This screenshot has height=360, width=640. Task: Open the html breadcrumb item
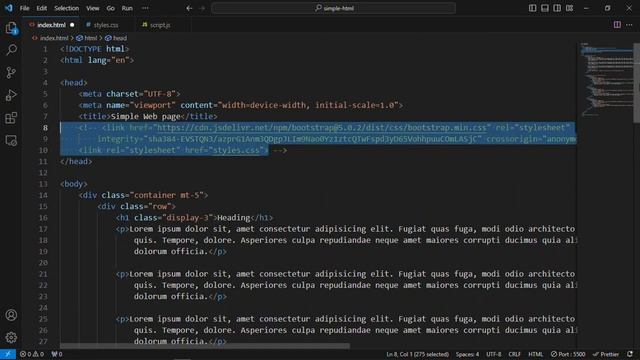tap(87, 38)
